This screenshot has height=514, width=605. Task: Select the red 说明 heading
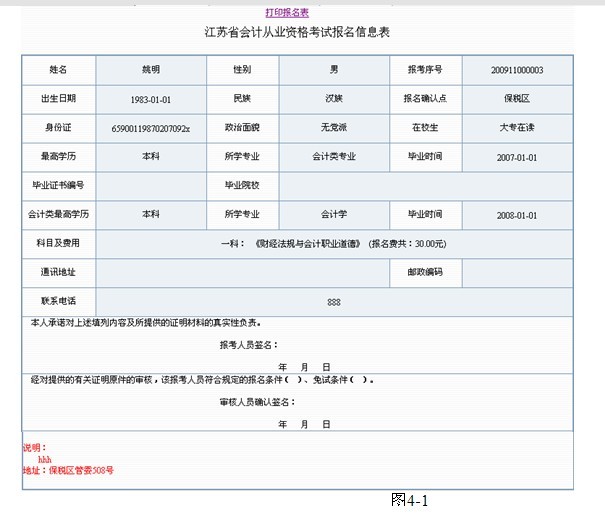(x=35, y=448)
